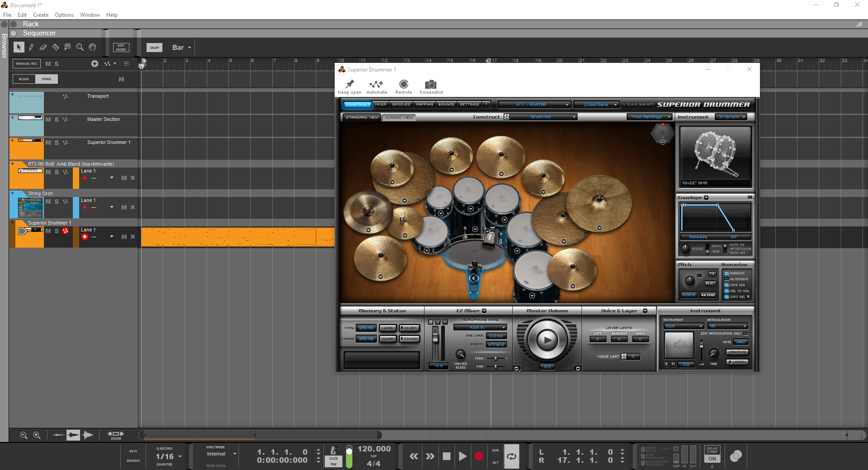868x470 pixels.
Task: Open the Bar snap value dropdown
Action: [x=181, y=48]
